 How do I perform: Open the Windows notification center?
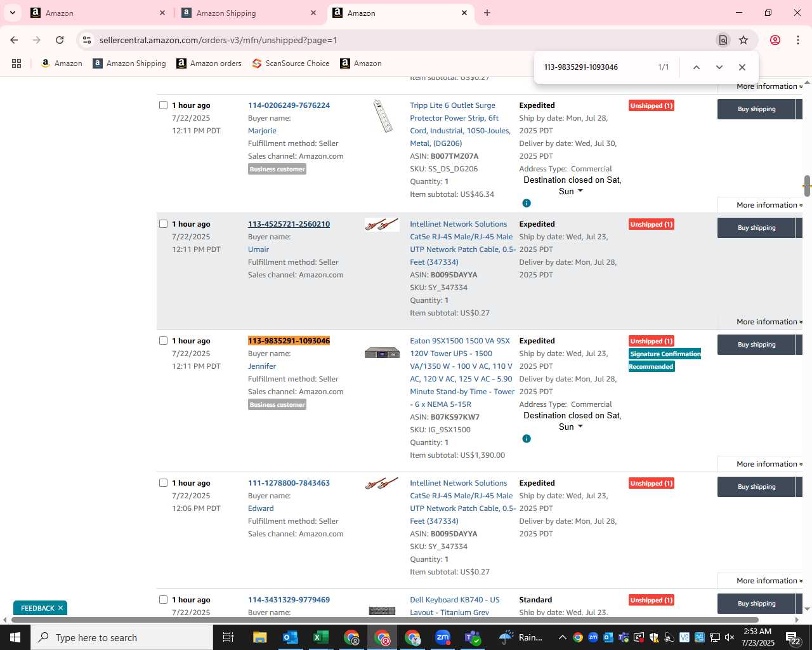pyautogui.click(x=794, y=637)
